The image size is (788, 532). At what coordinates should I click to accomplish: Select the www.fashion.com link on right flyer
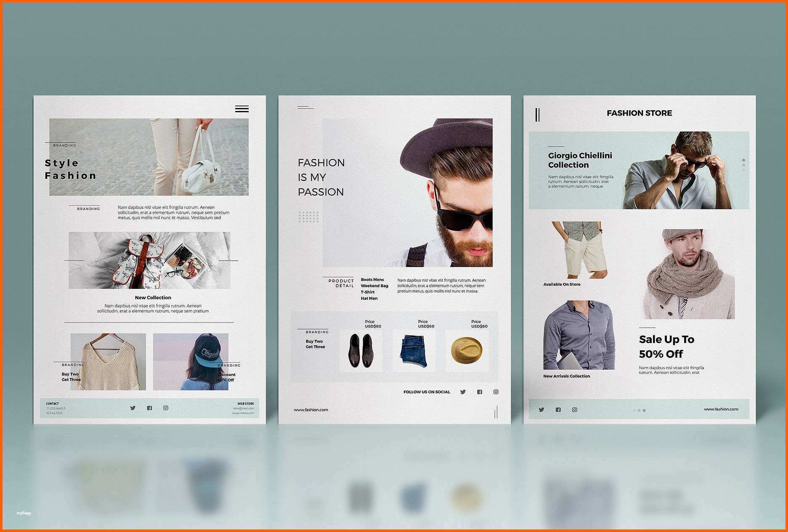pyautogui.click(x=721, y=409)
